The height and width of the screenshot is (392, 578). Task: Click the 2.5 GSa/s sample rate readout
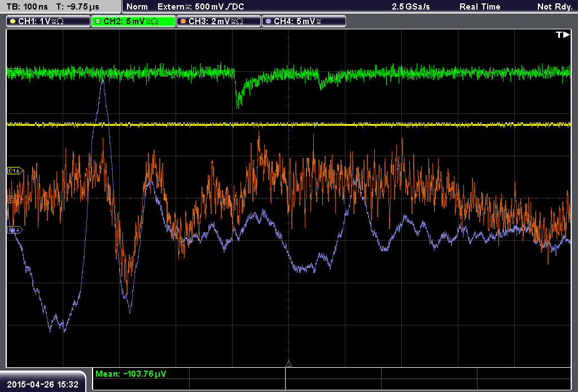(x=411, y=7)
